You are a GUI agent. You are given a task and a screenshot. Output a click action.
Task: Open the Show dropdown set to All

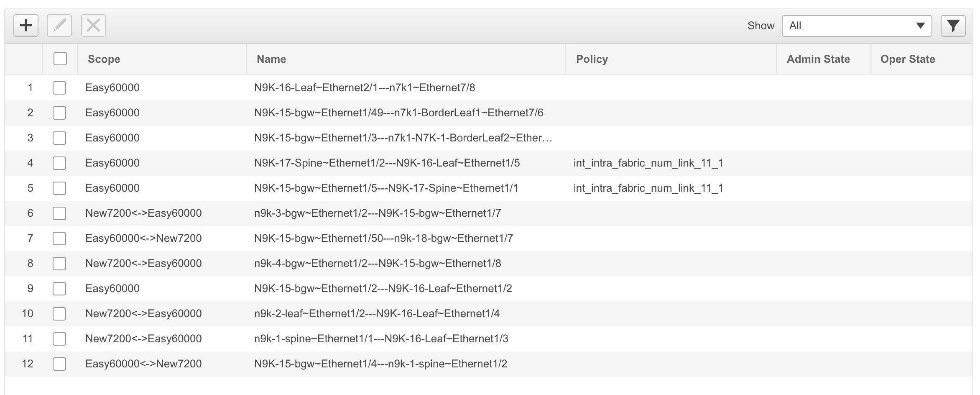pyautogui.click(x=857, y=26)
